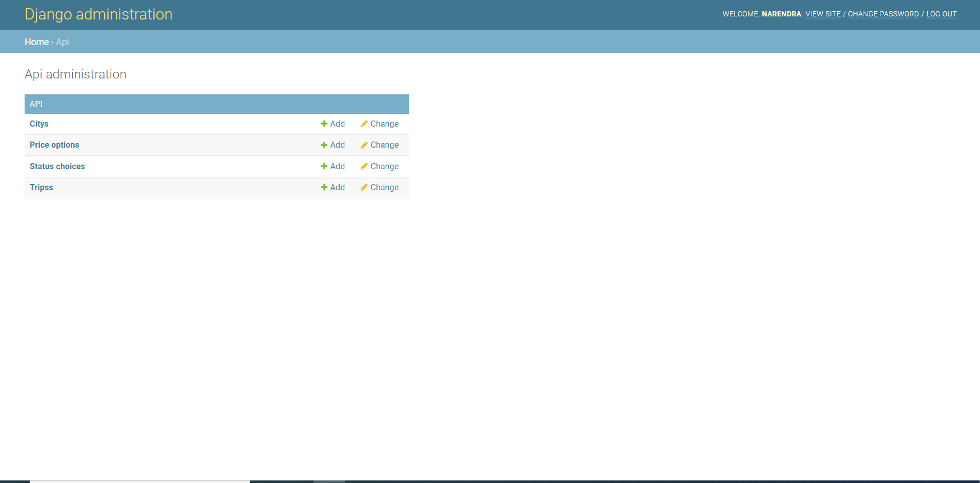Image resolution: width=980 pixels, height=483 pixels.
Task: Click the change pencil icon for Status choices
Action: (364, 166)
